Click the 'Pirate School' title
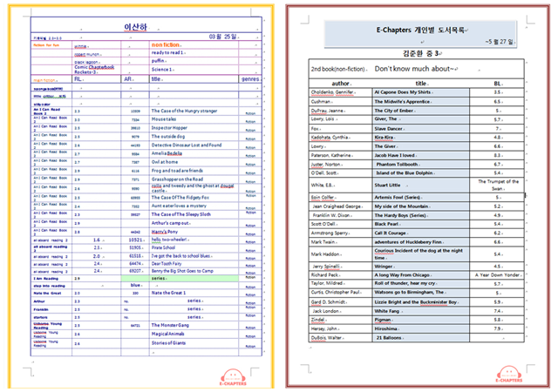The width and height of the screenshot is (558, 392). [163, 247]
